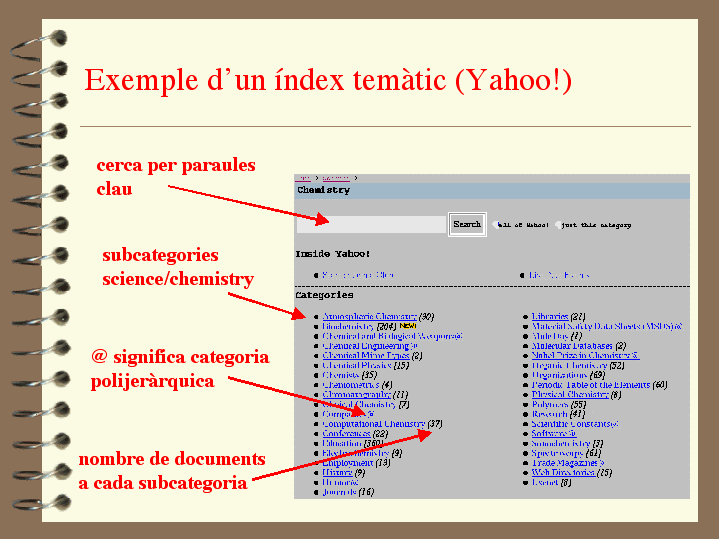Select the "all of Yahoo!" radio option
This screenshot has height=539, width=719.
(495, 225)
